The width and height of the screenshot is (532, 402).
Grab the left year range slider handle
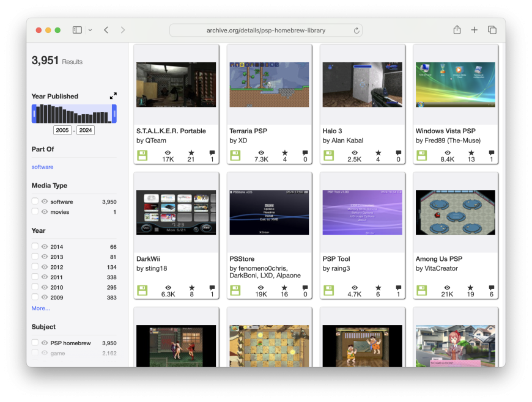click(34, 114)
